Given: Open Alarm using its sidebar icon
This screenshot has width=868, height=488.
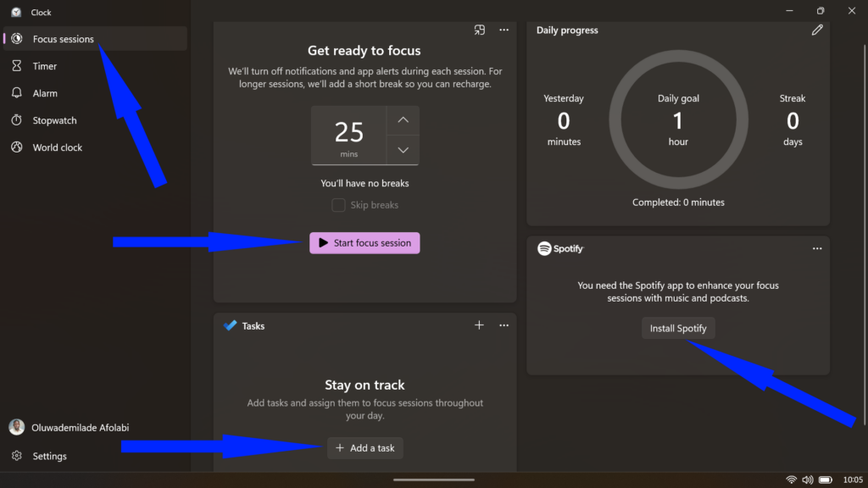Looking at the screenshot, I should 18,92.
